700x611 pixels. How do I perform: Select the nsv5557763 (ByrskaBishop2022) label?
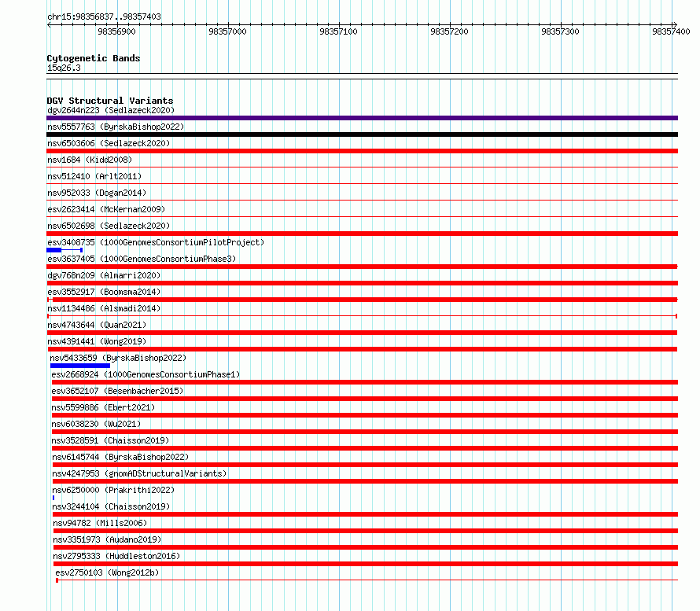(116, 127)
